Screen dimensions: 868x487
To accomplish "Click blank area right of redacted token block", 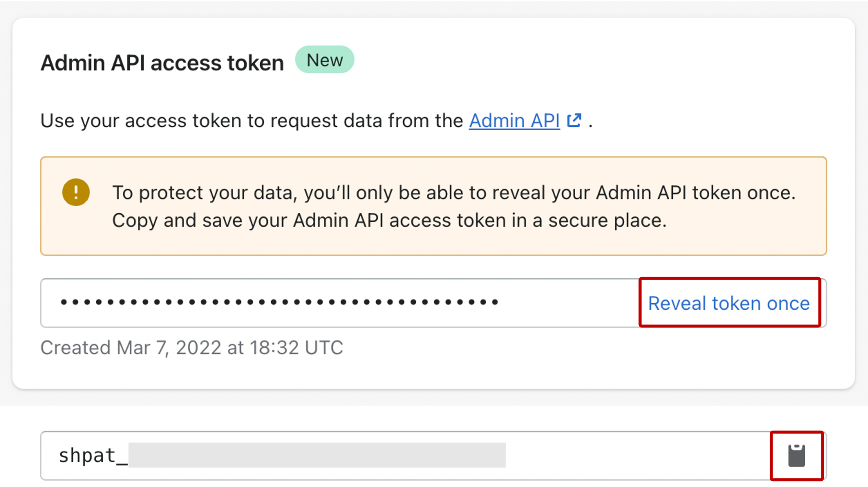I will 636,456.
